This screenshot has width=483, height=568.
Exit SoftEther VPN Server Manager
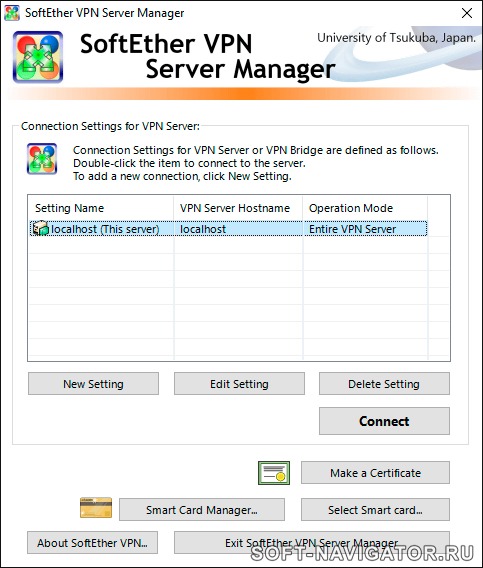[x=312, y=543]
